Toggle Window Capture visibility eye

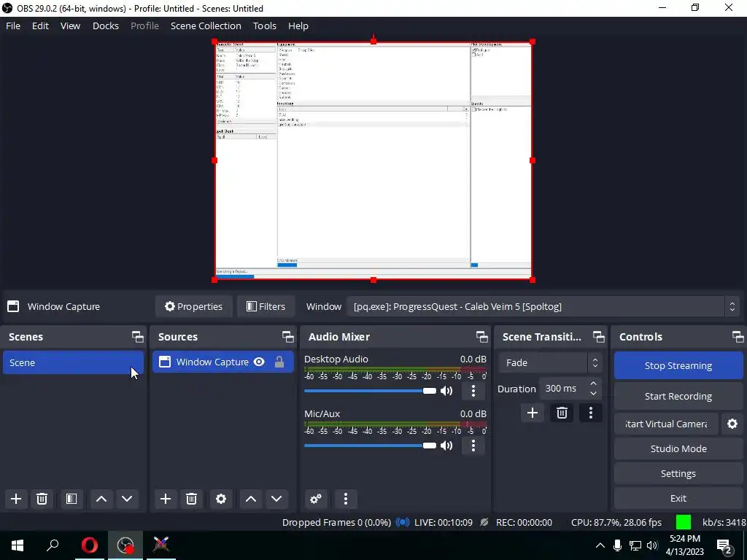pyautogui.click(x=259, y=362)
